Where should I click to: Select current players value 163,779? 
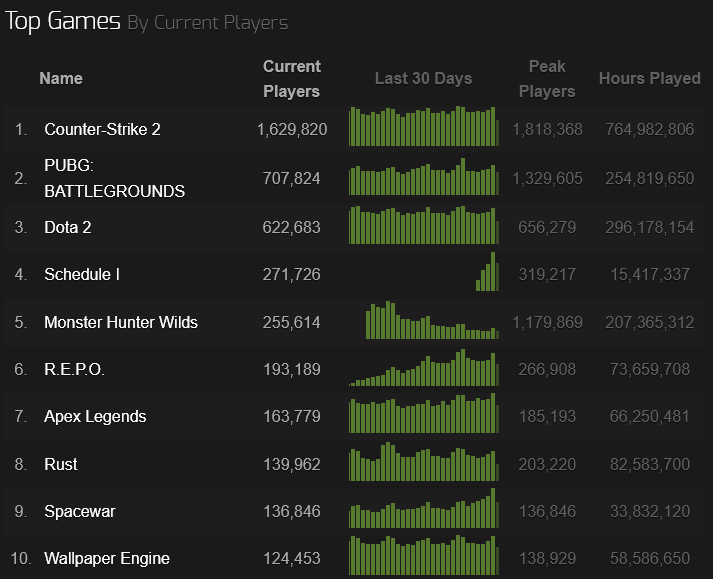[292, 417]
